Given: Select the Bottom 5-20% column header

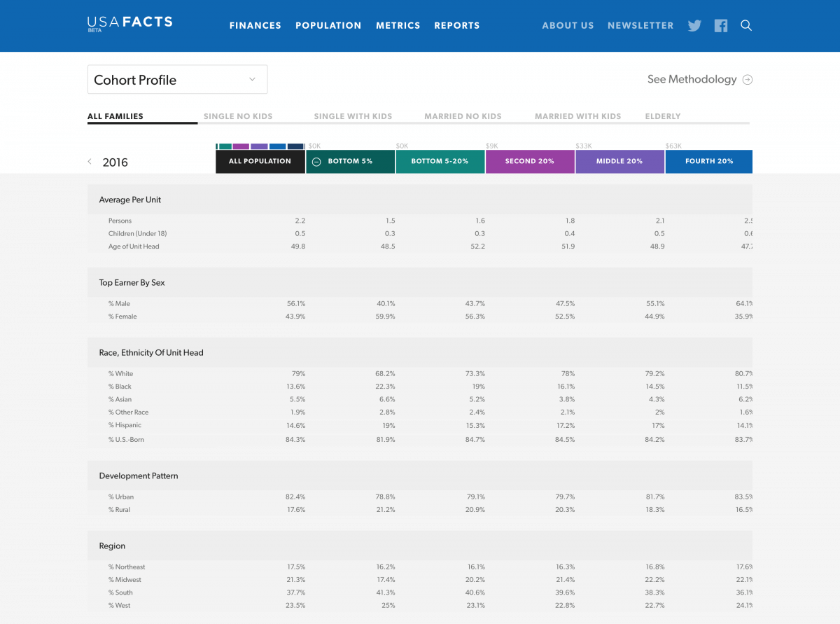Looking at the screenshot, I should (x=440, y=162).
